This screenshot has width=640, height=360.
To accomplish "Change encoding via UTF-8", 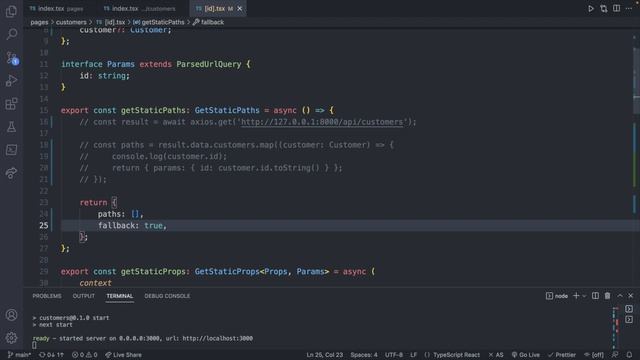I will [x=394, y=355].
